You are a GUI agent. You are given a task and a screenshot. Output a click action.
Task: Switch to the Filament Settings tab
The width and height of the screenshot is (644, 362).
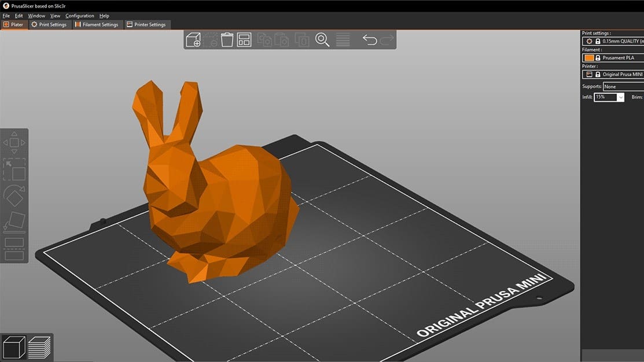[97, 25]
